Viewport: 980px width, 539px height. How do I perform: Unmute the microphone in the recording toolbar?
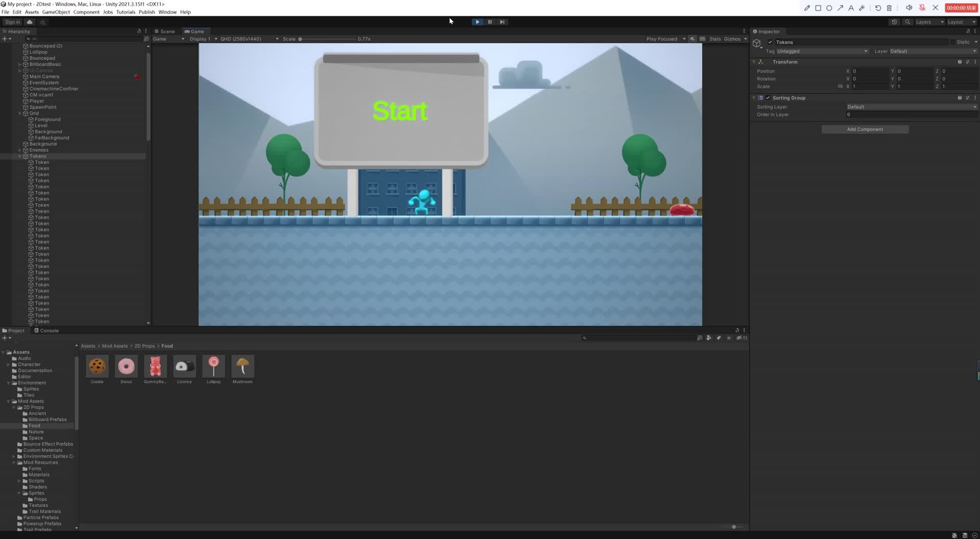[x=922, y=8]
